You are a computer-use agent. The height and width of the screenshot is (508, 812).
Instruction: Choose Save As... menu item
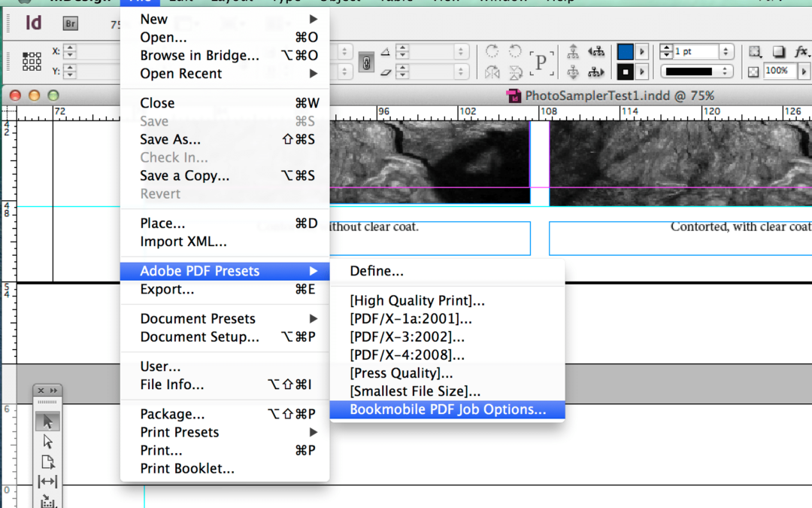(225, 139)
